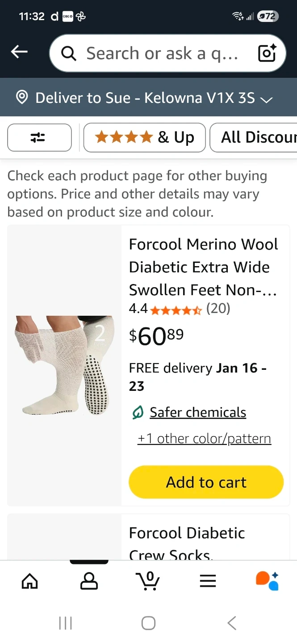Open camera lens search icon

(x=268, y=53)
